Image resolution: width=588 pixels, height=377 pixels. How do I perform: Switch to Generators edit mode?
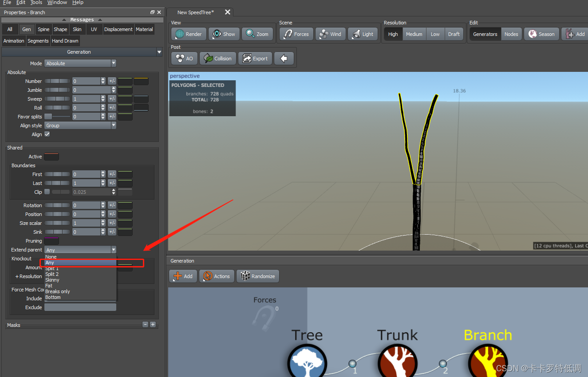coord(485,34)
